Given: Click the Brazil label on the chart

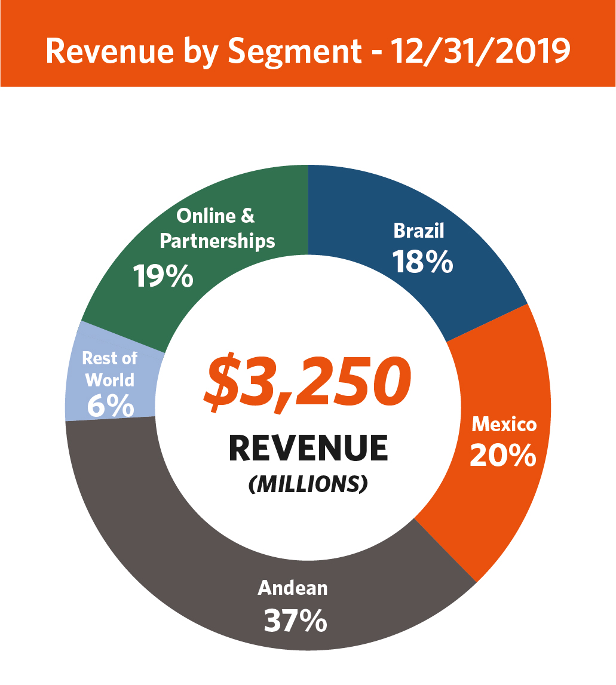Looking at the screenshot, I should (419, 231).
